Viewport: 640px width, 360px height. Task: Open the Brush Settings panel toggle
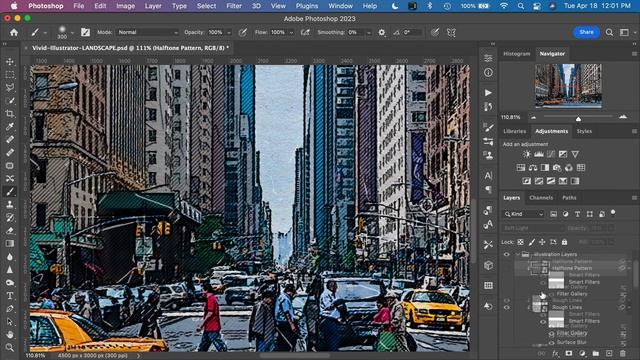[x=85, y=32]
